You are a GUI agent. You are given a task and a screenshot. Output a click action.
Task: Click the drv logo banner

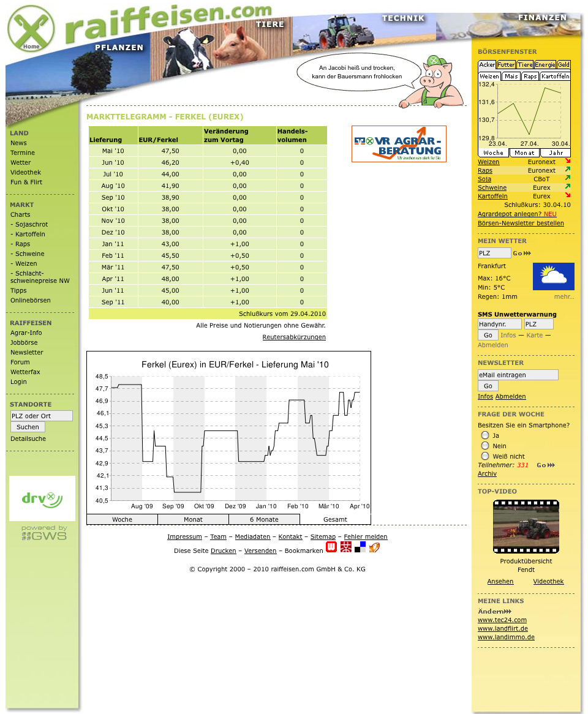[42, 498]
